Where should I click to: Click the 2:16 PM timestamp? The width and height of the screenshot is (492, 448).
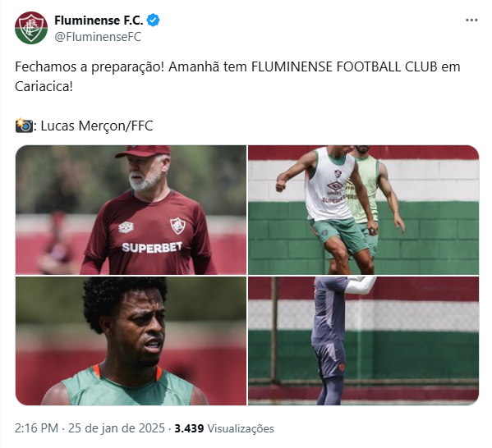coord(36,428)
